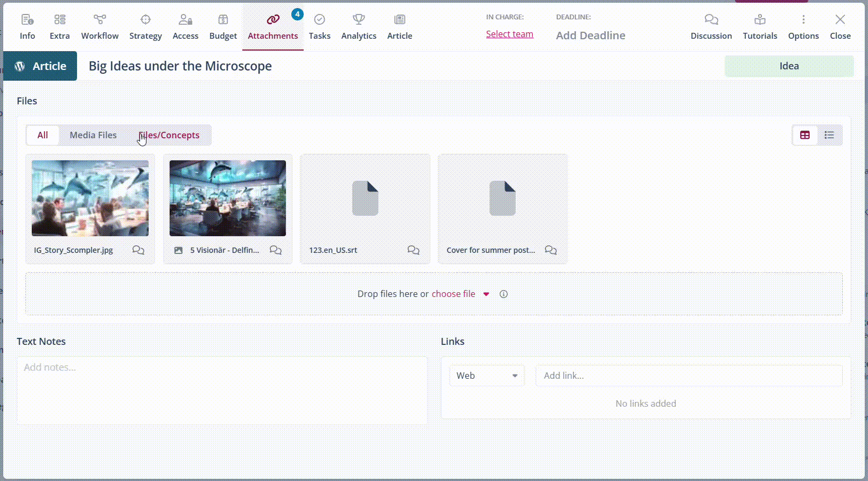Open the Strategy section
This screenshot has width=868, height=481.
pos(145,27)
